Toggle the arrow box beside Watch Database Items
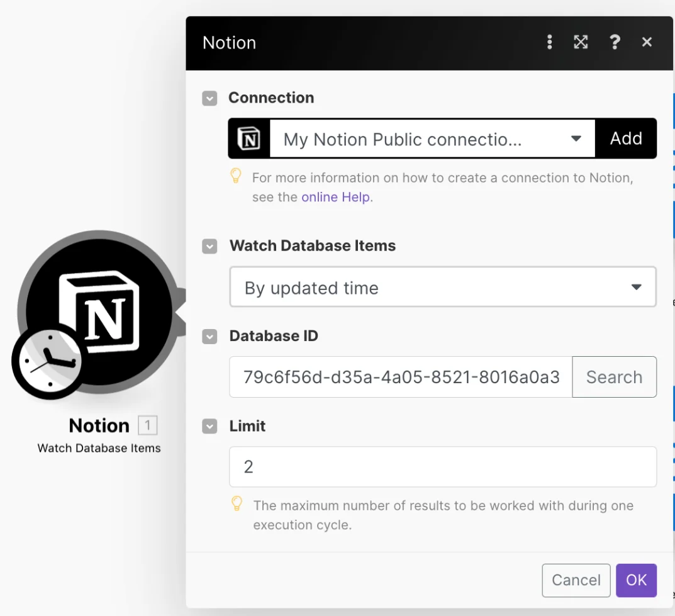Screen dimensions: 675x616 209,247
